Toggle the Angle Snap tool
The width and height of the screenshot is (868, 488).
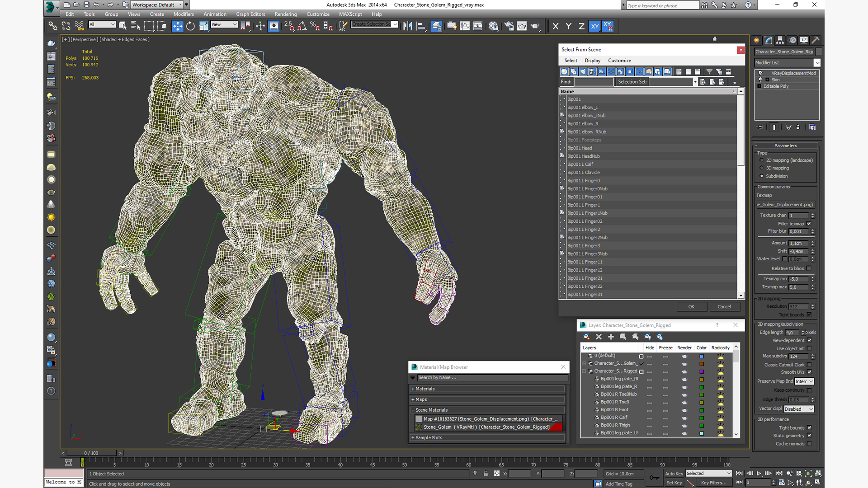302,26
